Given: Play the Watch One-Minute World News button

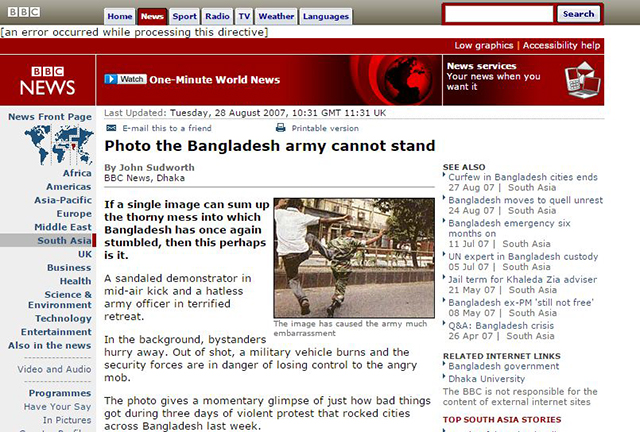Looking at the screenshot, I should click(x=125, y=79).
